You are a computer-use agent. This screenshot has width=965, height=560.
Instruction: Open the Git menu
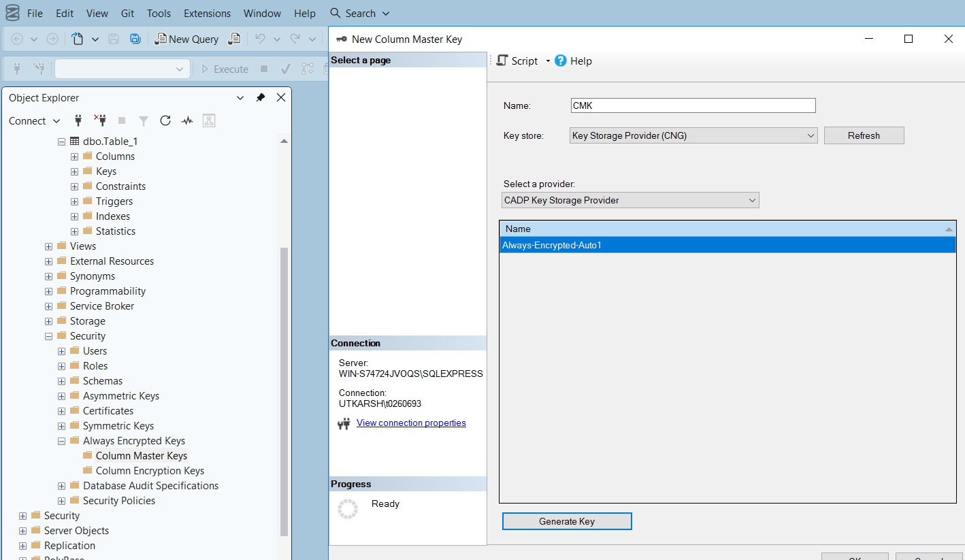[127, 13]
